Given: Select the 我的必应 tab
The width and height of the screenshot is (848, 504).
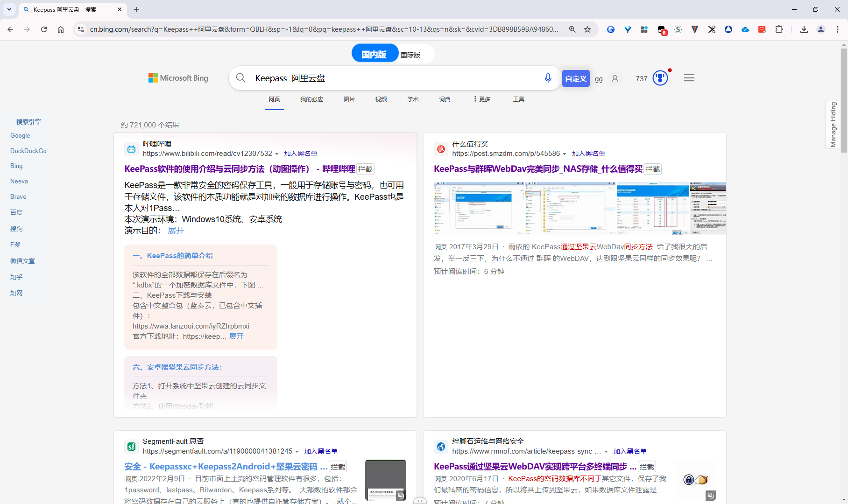Looking at the screenshot, I should tap(311, 99).
